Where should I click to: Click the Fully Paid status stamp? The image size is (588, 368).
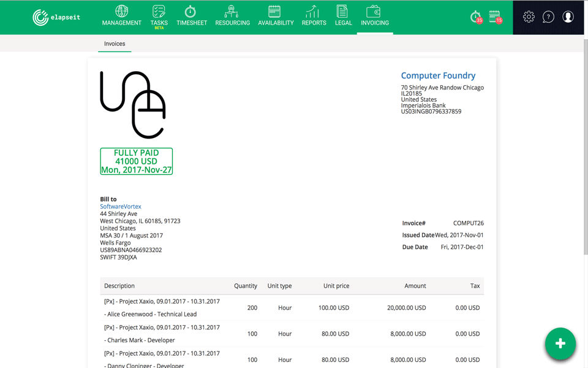point(136,161)
